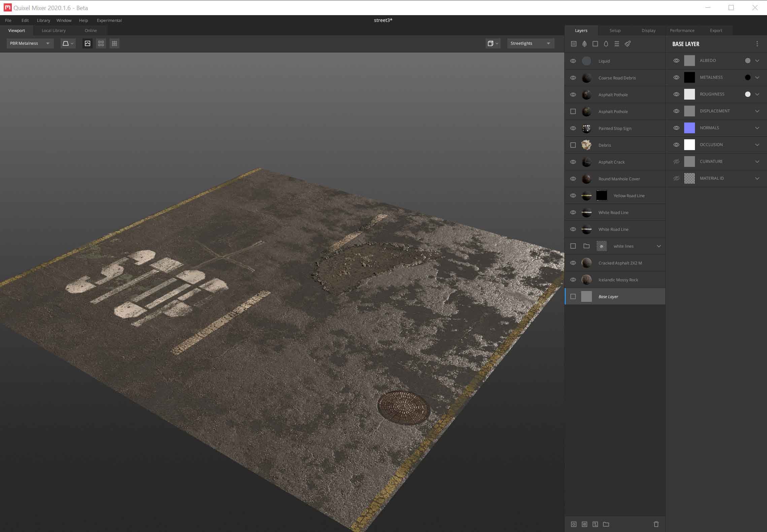Click the Debris layer thumbnail

587,145
